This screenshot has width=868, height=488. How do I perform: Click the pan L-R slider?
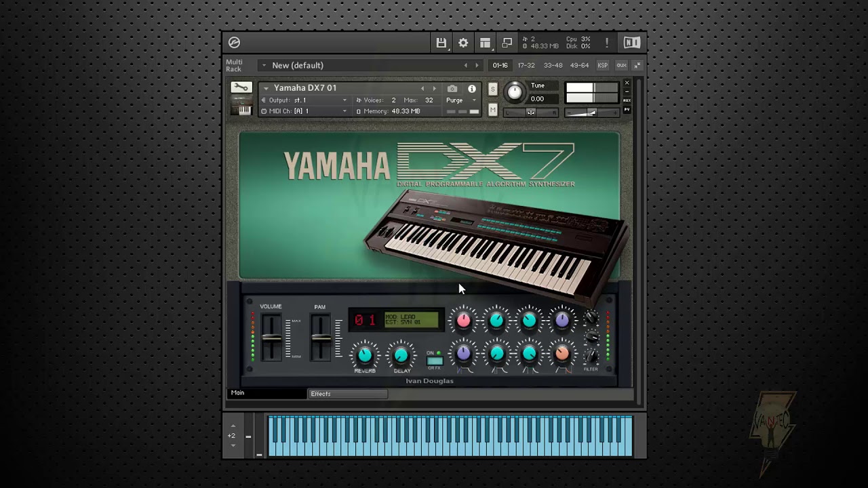pos(530,113)
